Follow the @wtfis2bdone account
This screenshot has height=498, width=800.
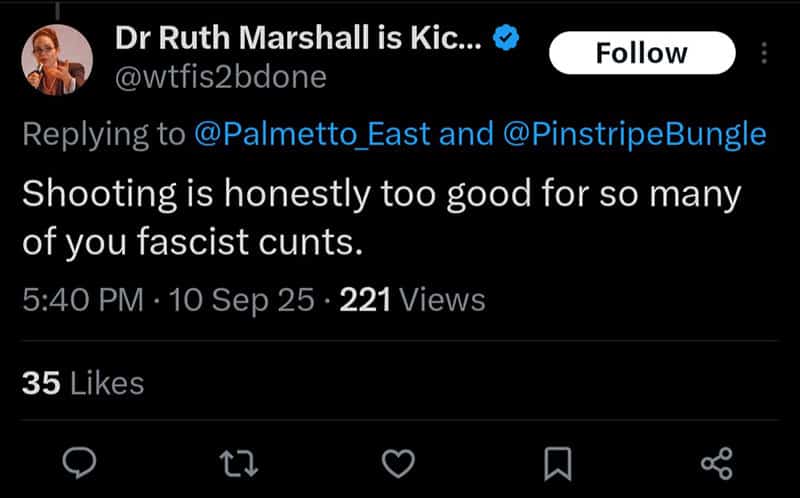click(642, 53)
